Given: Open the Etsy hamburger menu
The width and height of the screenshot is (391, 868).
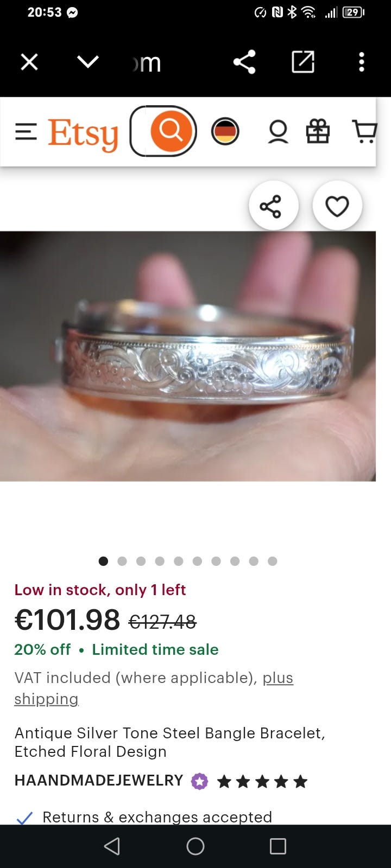Looking at the screenshot, I should point(26,132).
